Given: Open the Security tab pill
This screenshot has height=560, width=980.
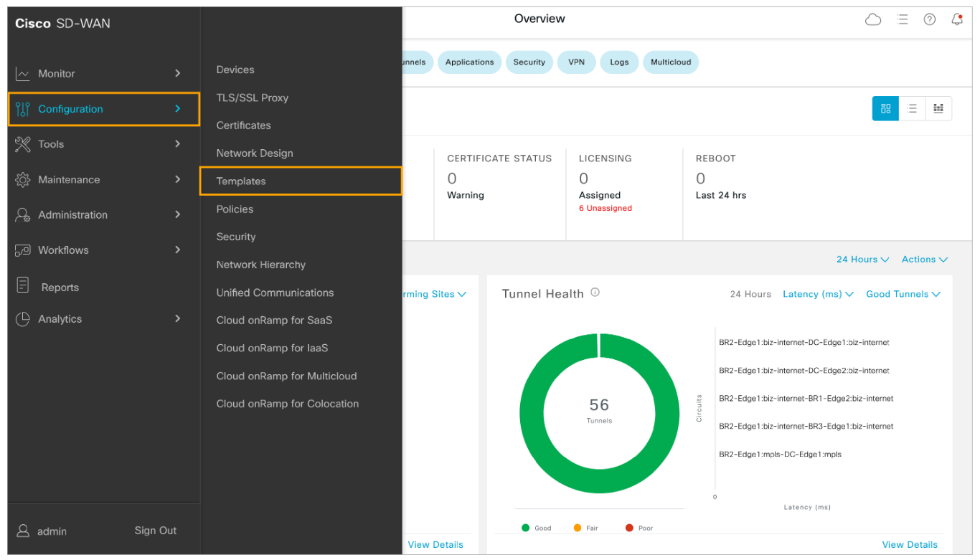Looking at the screenshot, I should coord(529,62).
